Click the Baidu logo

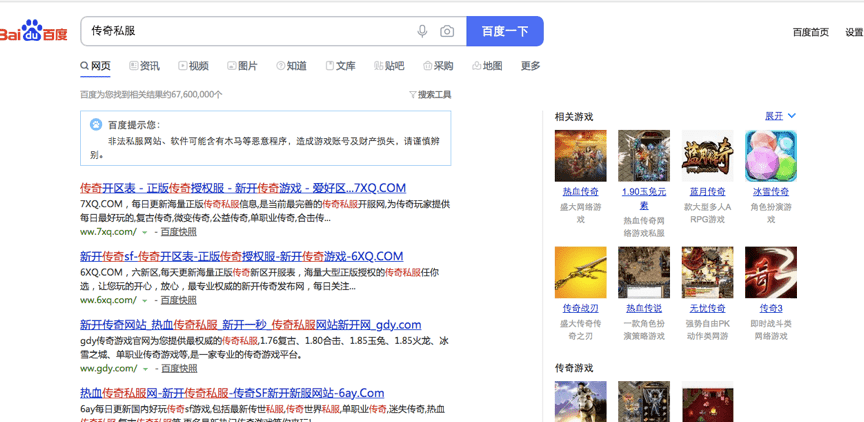click(x=34, y=31)
